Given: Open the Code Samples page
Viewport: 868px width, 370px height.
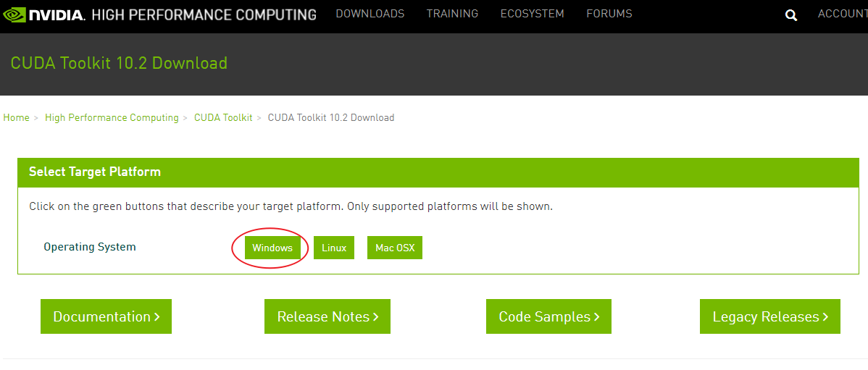Looking at the screenshot, I should (548, 316).
